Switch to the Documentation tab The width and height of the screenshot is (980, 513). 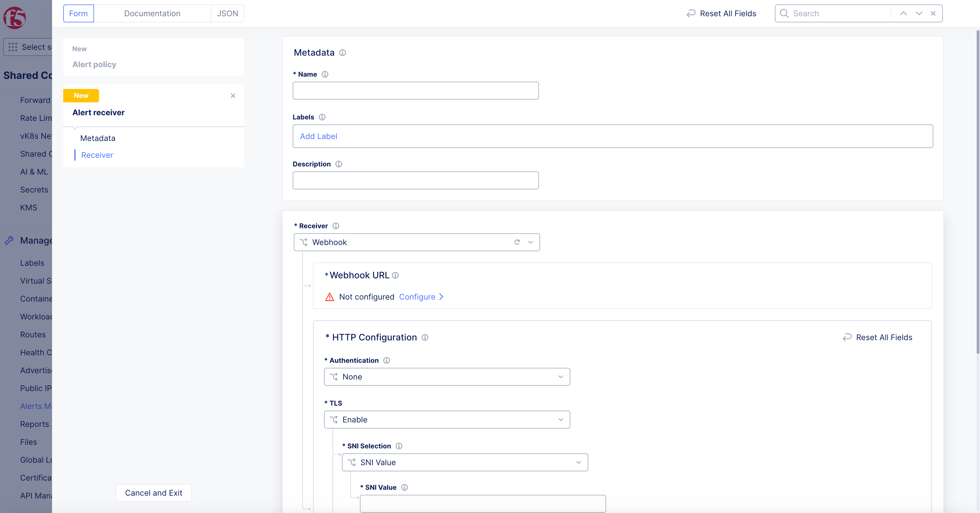pos(152,14)
